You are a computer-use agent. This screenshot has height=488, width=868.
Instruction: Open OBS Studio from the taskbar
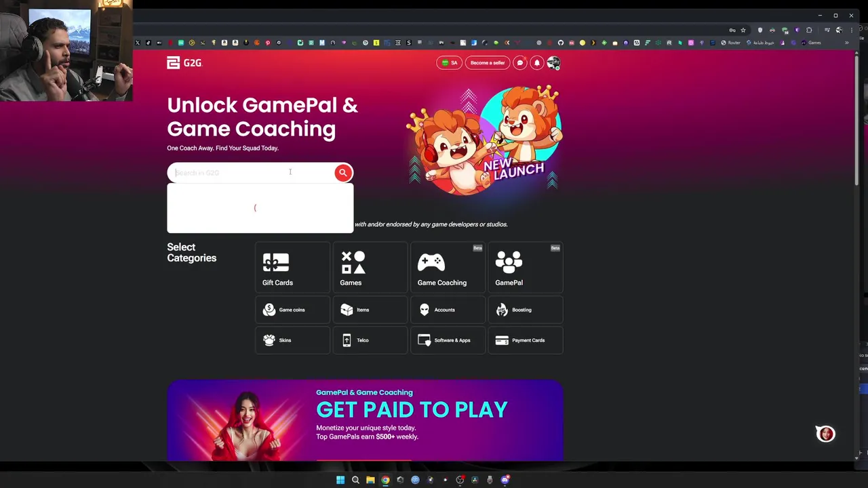tap(460, 480)
